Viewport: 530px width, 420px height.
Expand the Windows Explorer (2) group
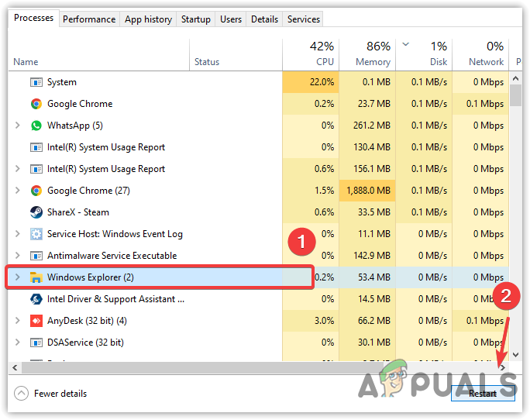18,277
